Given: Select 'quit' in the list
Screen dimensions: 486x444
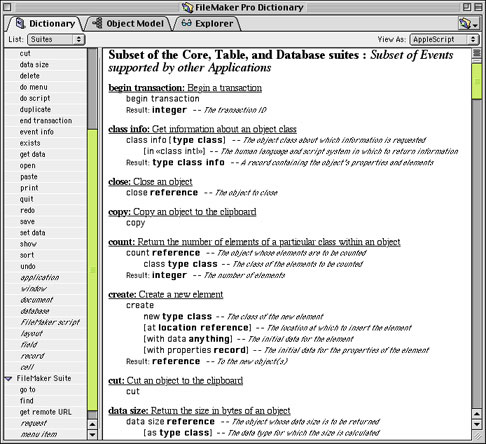Looking at the screenshot, I should coord(26,199).
